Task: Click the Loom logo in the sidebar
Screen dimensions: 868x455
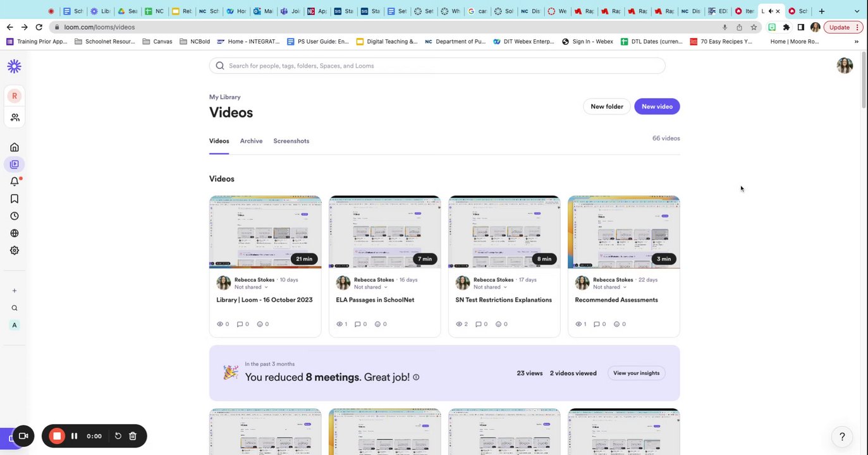Action: (14, 66)
